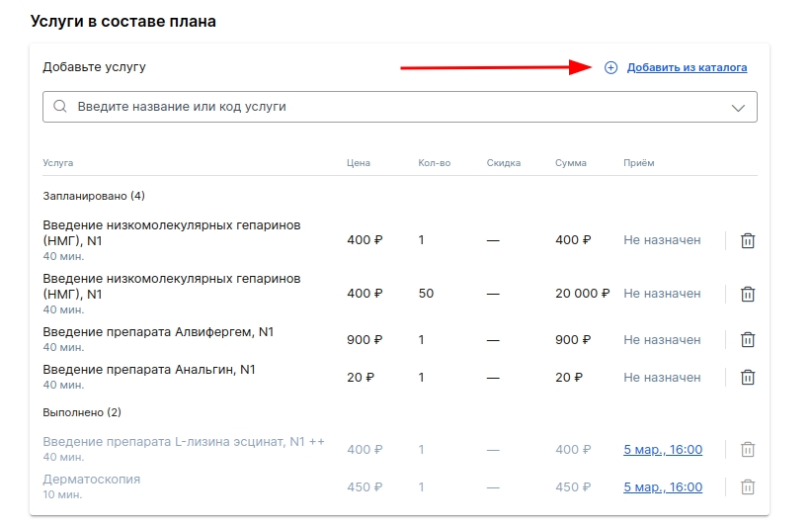Click Не назначен in the 20 000 ₽ row
This screenshot has height=527, width=812.
point(662,294)
